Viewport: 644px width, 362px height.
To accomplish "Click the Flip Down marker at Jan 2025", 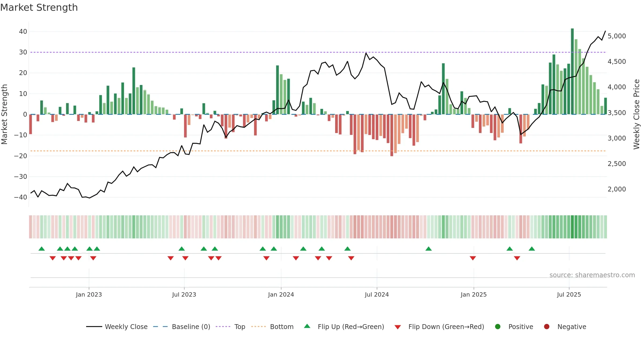I will [x=473, y=258].
